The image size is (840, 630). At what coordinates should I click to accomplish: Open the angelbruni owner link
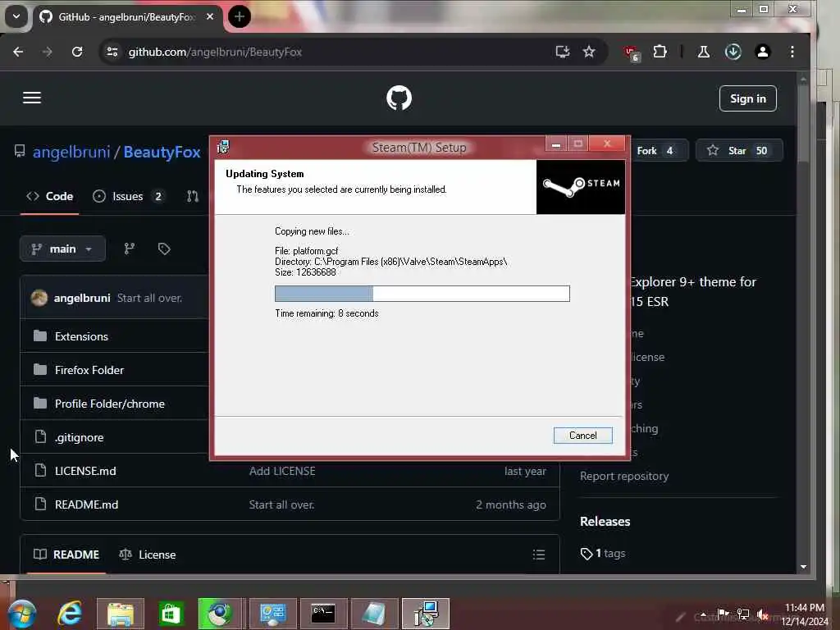(71, 152)
